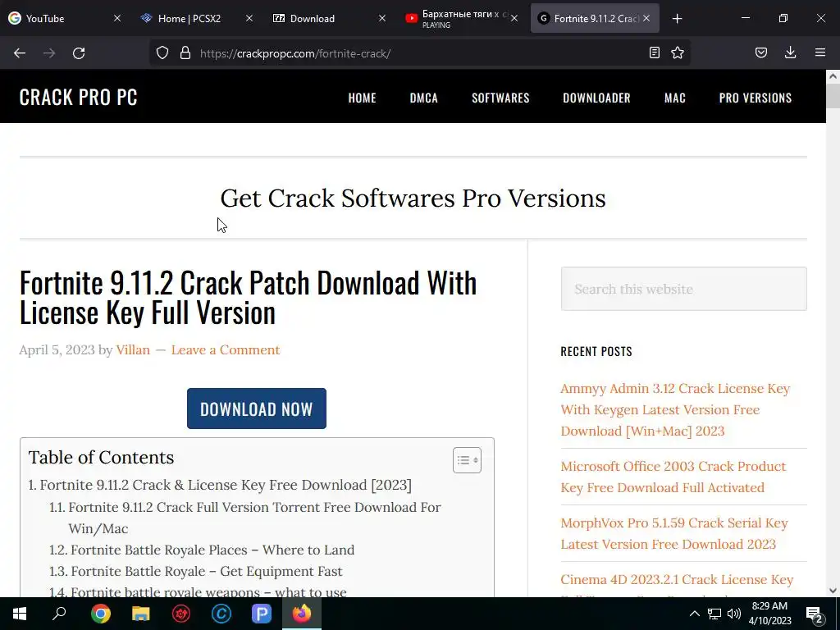Open a new browser tab

[x=677, y=19]
